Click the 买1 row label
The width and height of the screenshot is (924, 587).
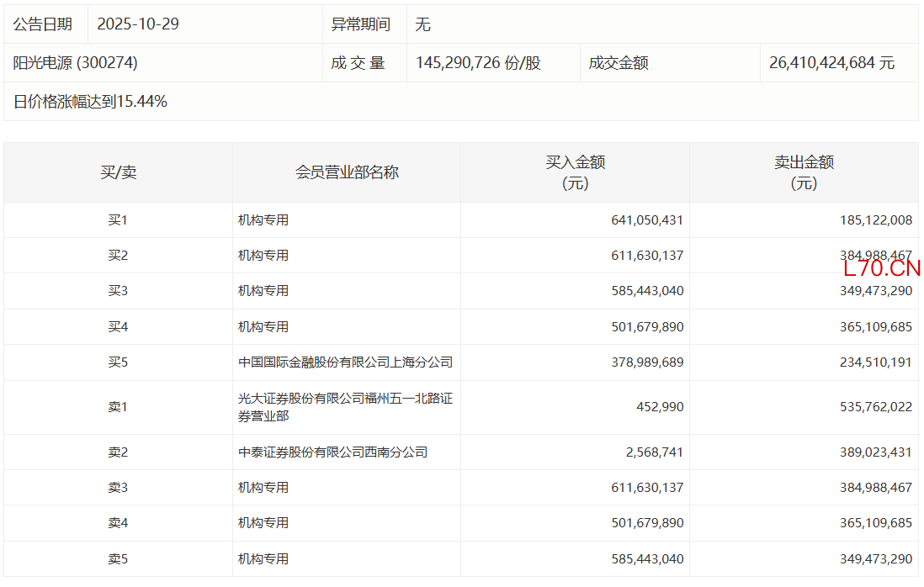pos(118,220)
